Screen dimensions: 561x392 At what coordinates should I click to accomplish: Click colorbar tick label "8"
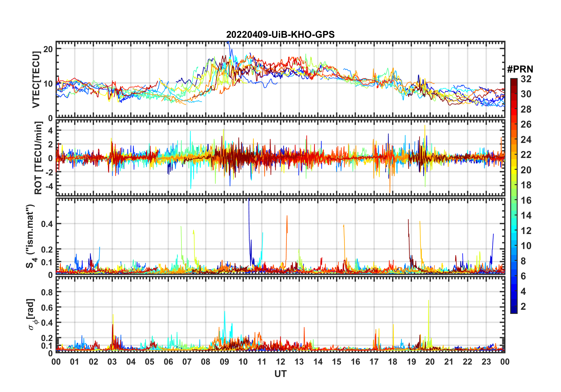pyautogui.click(x=523, y=261)
